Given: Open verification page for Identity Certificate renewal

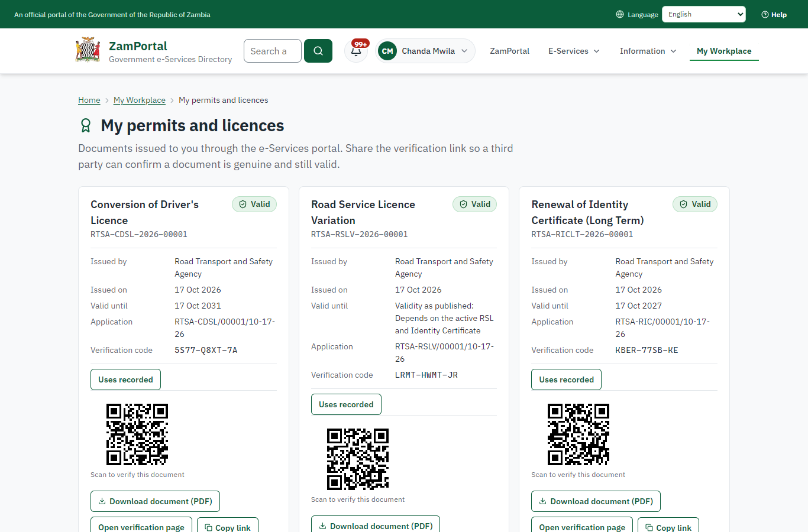Looking at the screenshot, I should pyautogui.click(x=582, y=525).
